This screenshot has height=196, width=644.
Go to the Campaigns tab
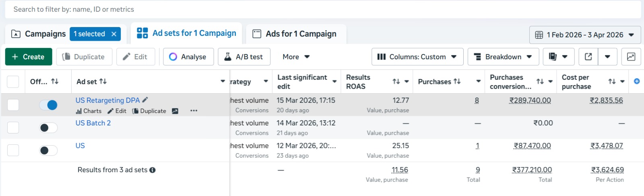(39, 34)
